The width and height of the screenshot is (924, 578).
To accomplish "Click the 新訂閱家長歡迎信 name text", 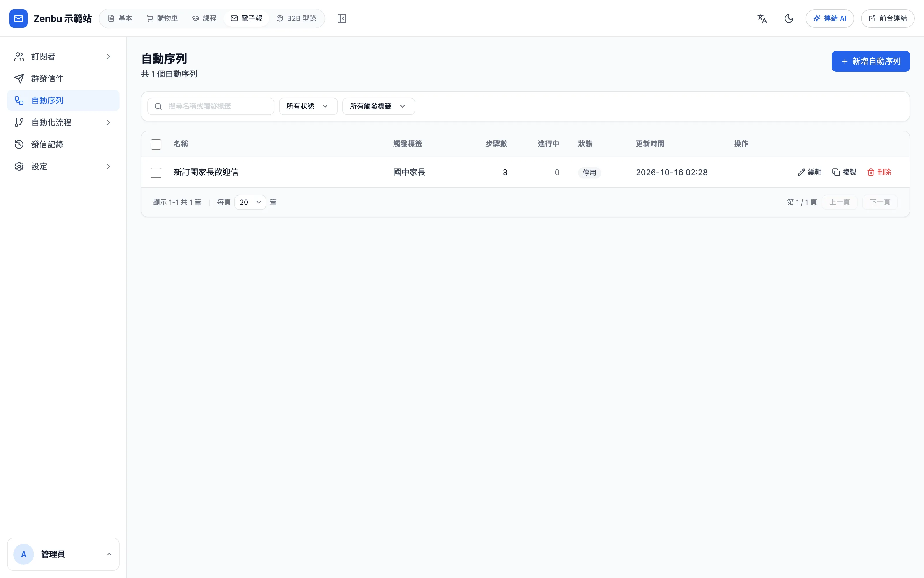I will point(206,173).
